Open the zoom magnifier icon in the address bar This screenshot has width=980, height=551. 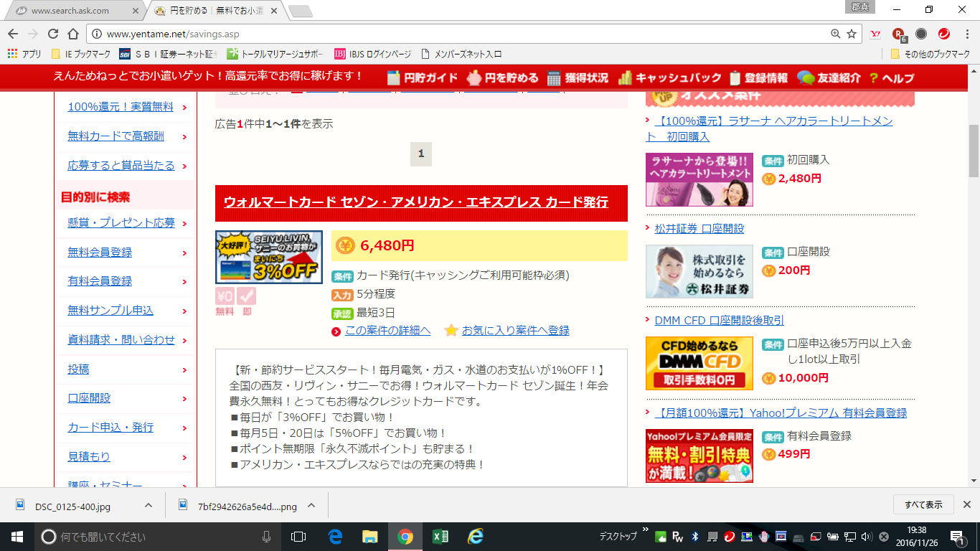tap(835, 34)
